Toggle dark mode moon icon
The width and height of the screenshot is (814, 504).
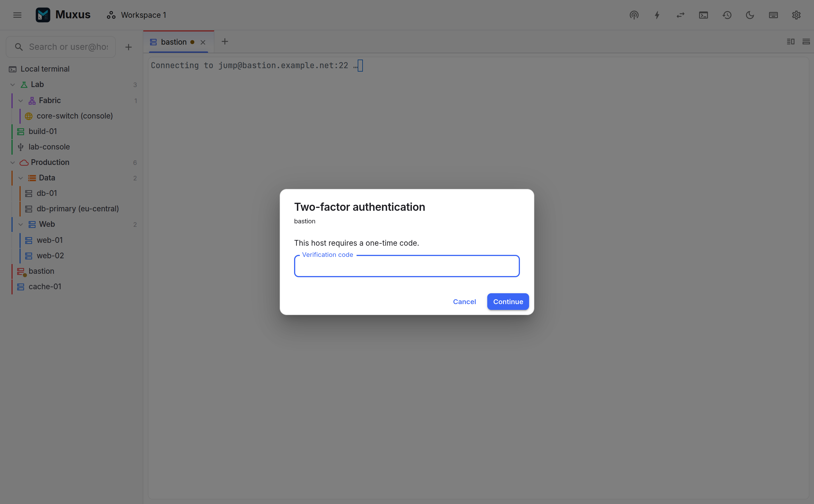point(750,15)
